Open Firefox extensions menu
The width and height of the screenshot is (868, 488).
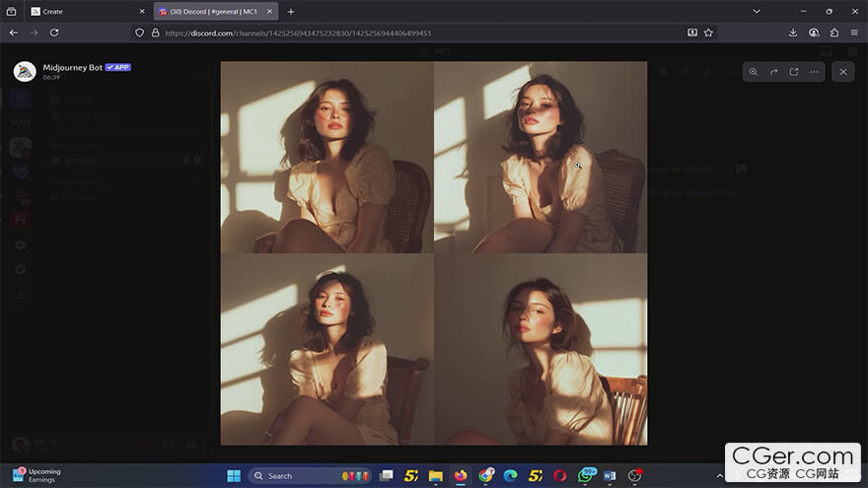(834, 34)
